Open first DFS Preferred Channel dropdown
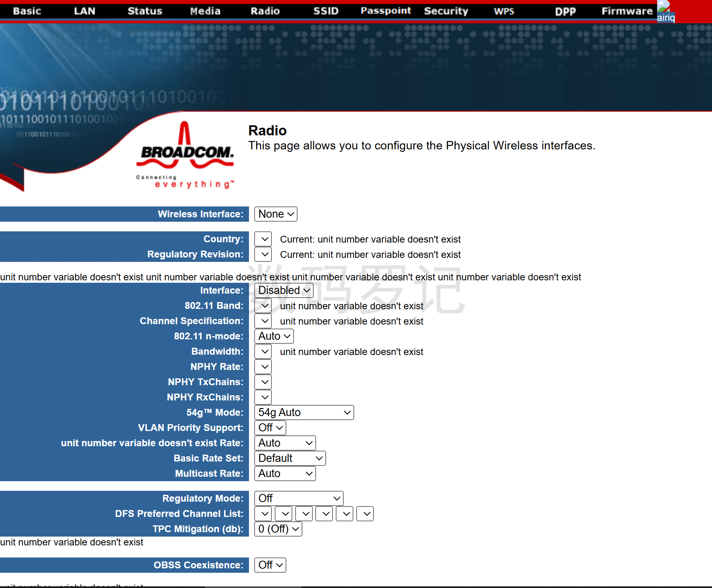 pos(263,514)
